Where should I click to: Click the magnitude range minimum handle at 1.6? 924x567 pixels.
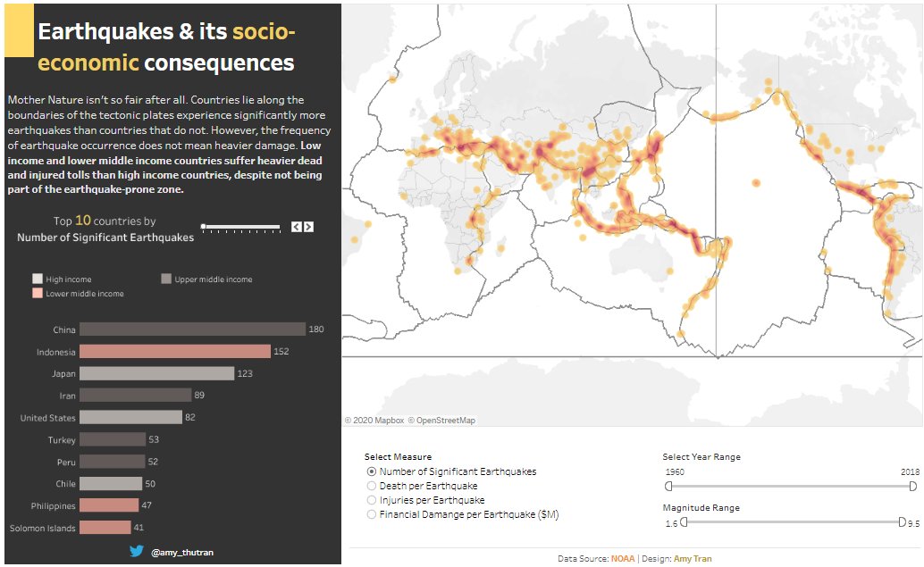pos(684,522)
